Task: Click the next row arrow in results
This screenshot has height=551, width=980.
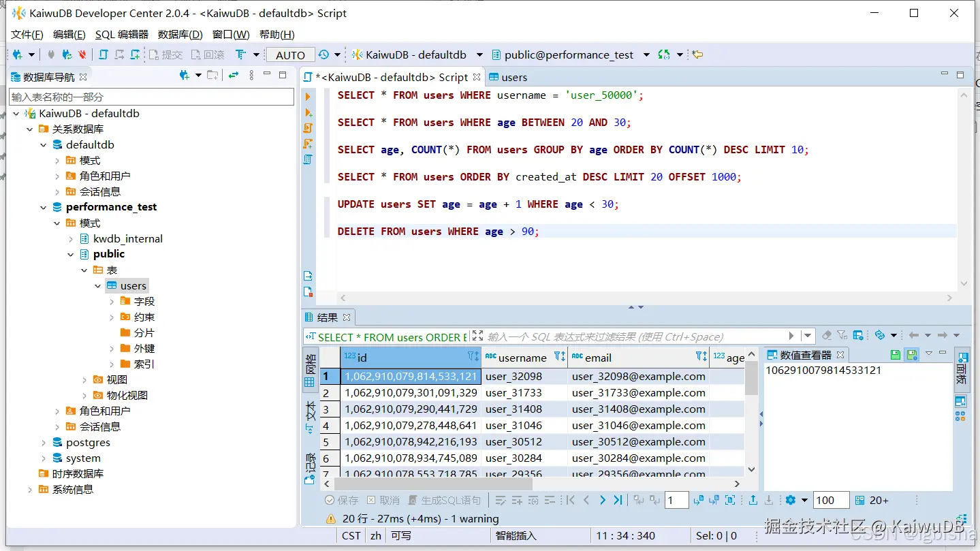Action: tap(602, 500)
